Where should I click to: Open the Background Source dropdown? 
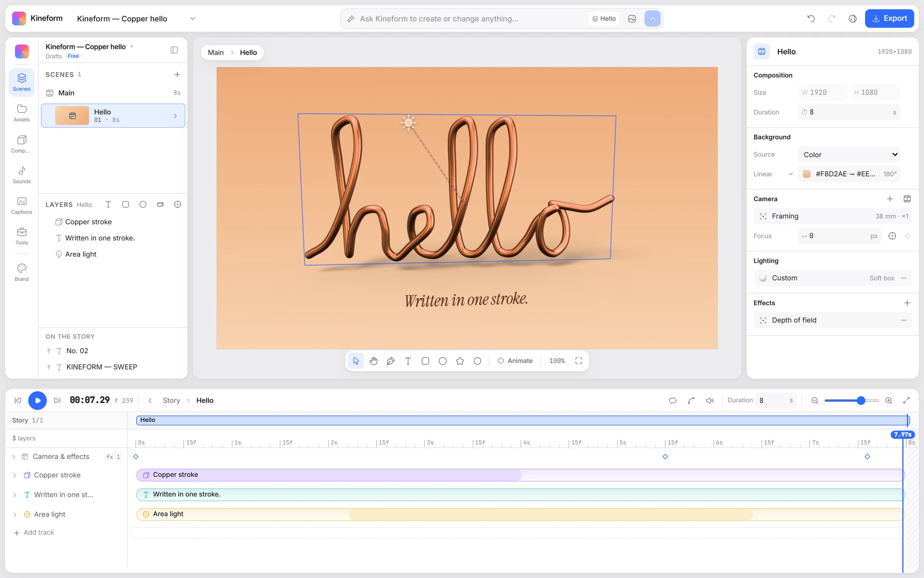pos(849,155)
